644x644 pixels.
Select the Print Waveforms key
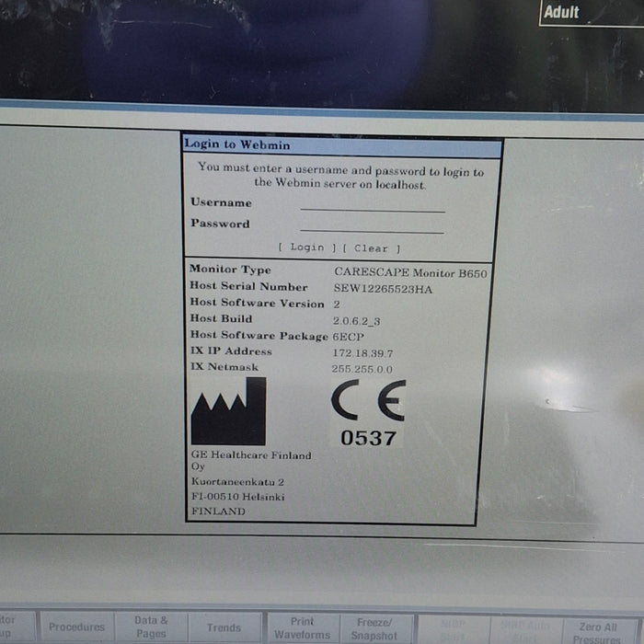[x=303, y=628]
